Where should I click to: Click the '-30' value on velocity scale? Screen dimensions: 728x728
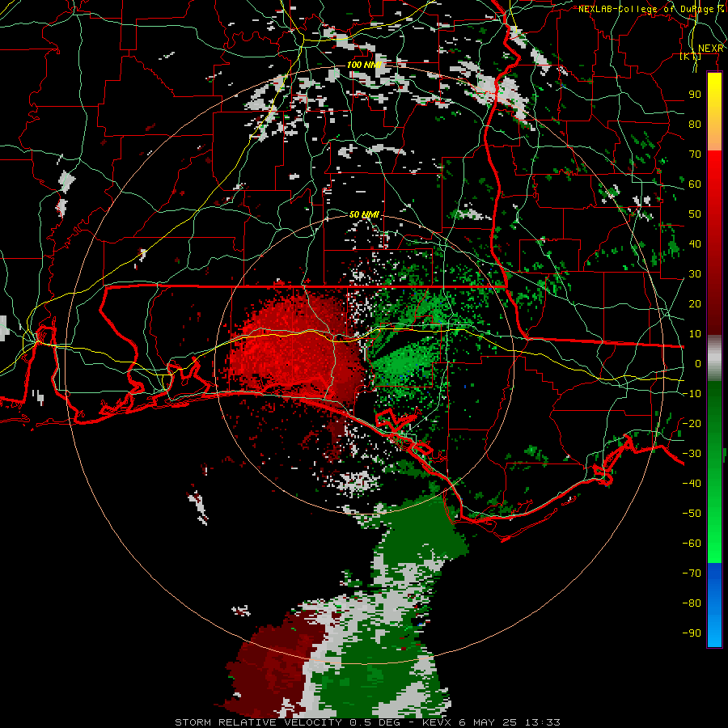click(x=692, y=454)
